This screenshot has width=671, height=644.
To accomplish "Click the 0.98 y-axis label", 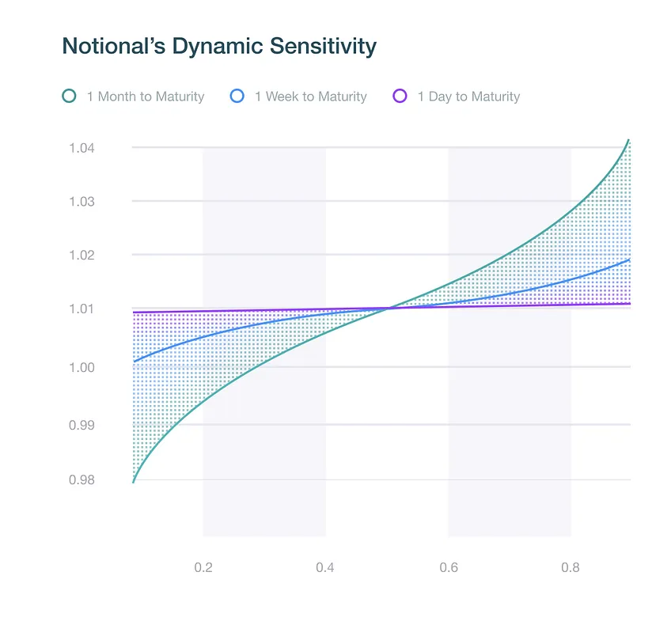I will tap(82, 480).
